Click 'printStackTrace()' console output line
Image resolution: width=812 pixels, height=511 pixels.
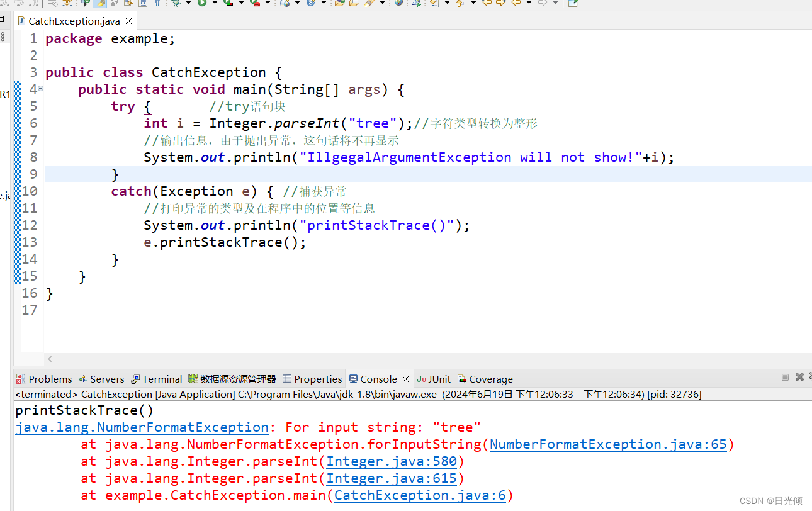tap(84, 410)
